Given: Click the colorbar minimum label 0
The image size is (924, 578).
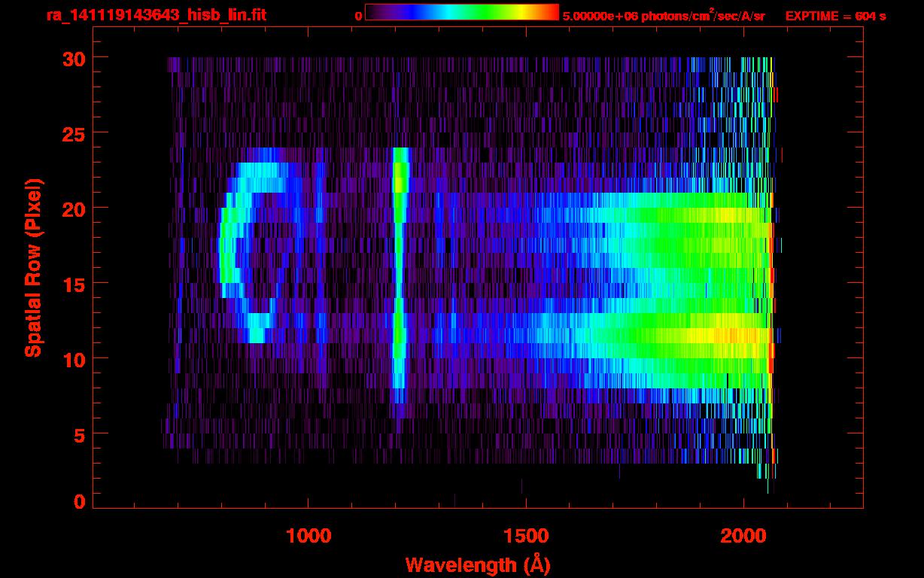Looking at the screenshot, I should (x=358, y=16).
